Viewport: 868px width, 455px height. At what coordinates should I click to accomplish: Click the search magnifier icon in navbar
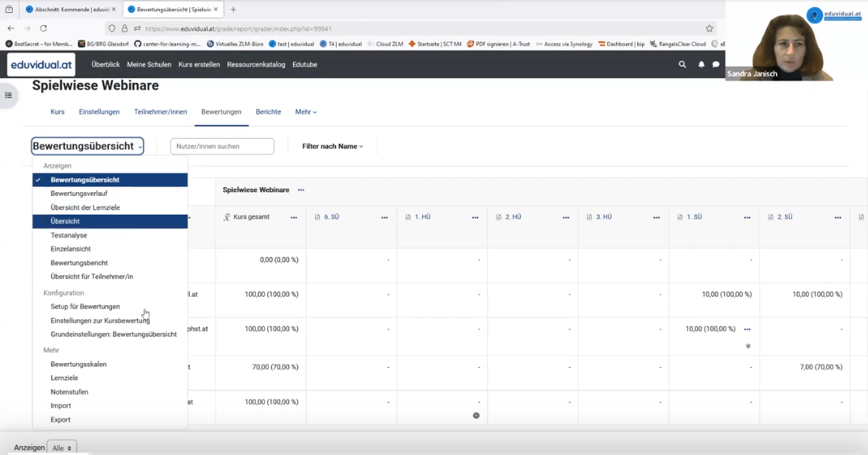coord(682,65)
